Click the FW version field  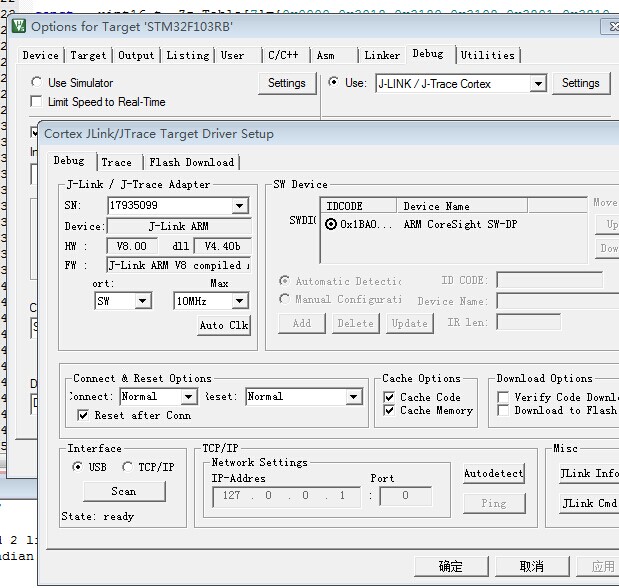pos(179,265)
